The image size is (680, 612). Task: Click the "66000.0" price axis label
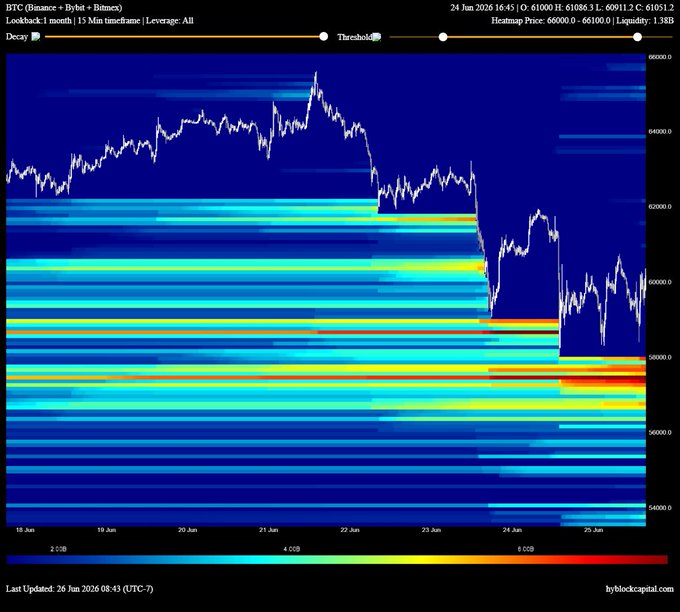(x=660, y=57)
